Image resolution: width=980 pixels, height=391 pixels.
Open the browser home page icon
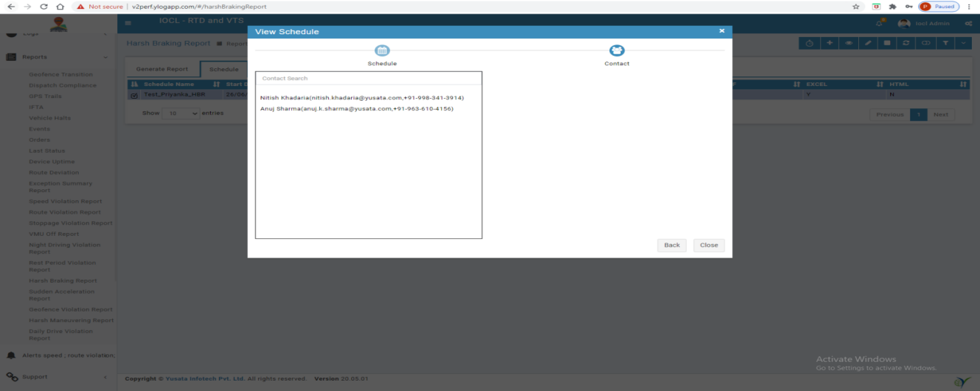[x=60, y=6]
